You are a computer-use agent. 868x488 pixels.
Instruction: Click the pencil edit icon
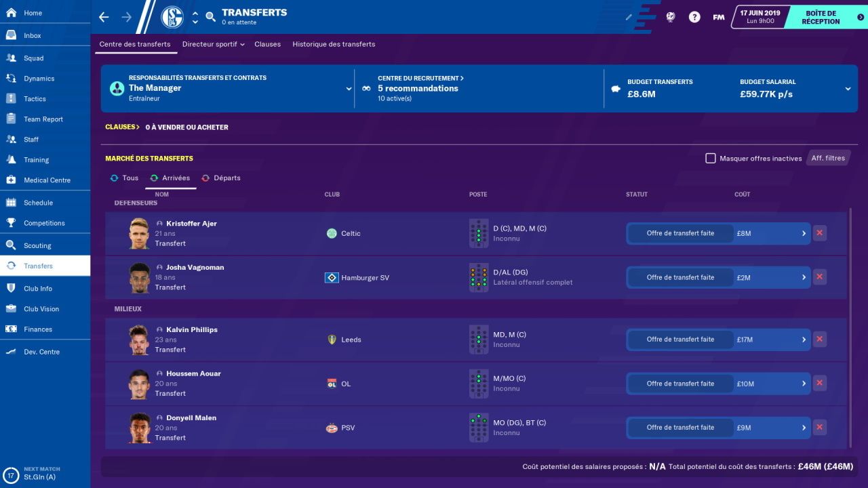(629, 17)
